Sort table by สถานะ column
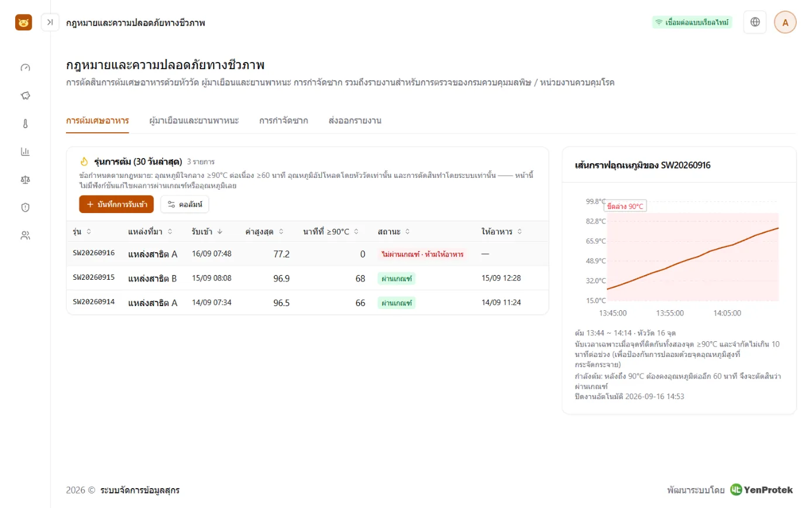Image resolution: width=812 pixels, height=508 pixels. tap(394, 231)
